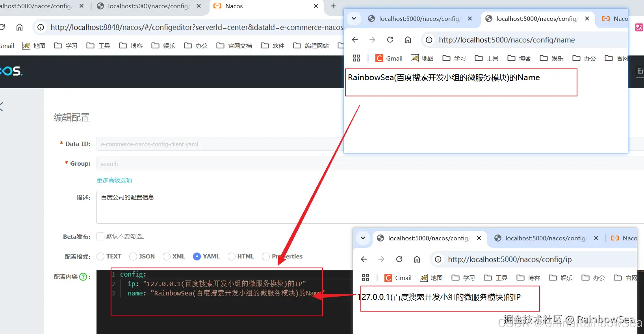Close Nacos tab in main window
Screen dimensions: 644x334
pyautogui.click(x=316, y=6)
